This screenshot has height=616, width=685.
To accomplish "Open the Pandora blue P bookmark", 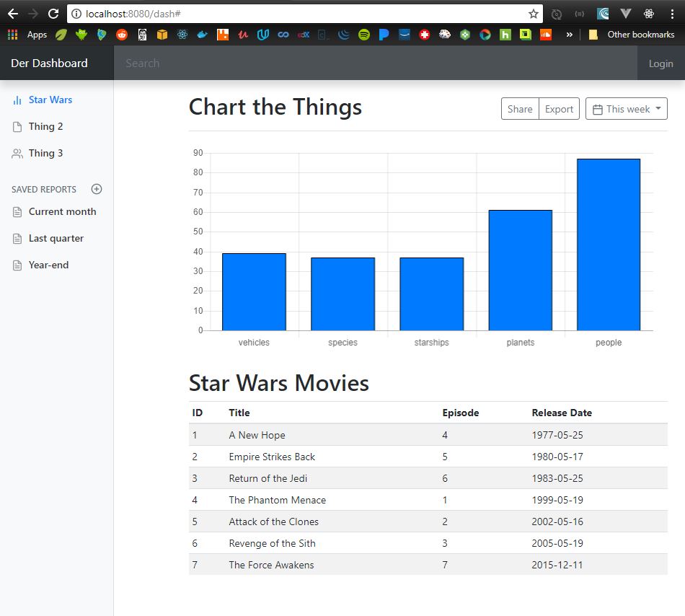I will click(x=384, y=35).
